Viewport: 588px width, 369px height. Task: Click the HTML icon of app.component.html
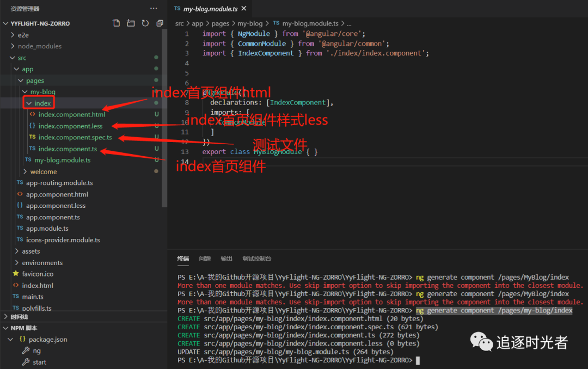click(x=20, y=194)
